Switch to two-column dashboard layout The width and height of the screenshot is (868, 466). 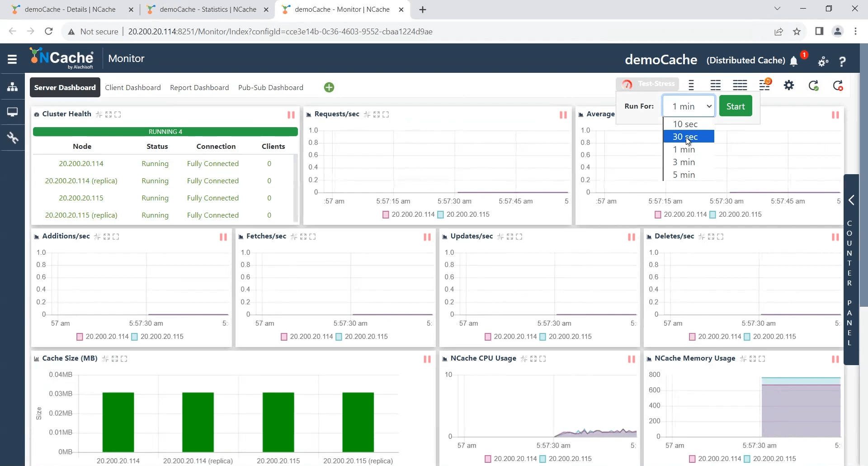(x=715, y=85)
